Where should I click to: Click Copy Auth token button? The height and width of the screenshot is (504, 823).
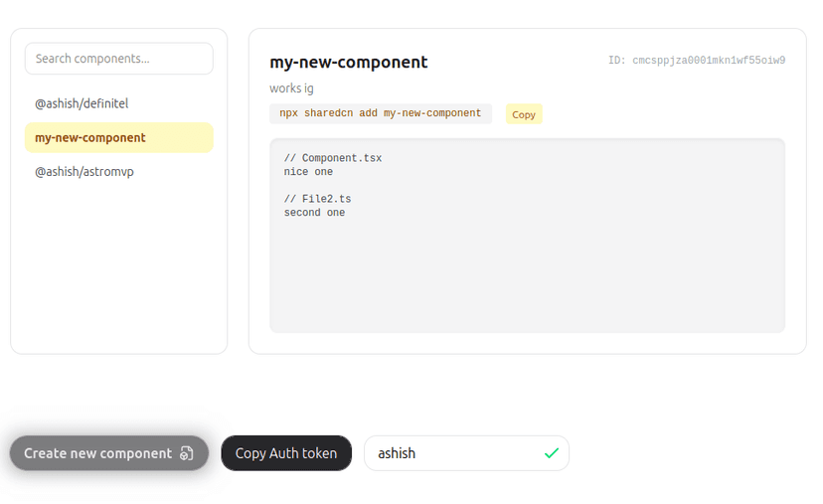point(286,453)
